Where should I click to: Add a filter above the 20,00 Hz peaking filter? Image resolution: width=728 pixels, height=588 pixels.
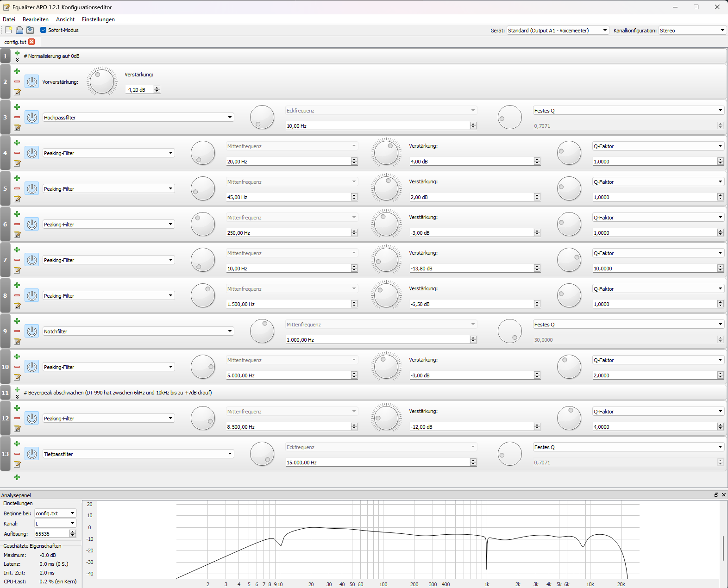[x=17, y=143]
